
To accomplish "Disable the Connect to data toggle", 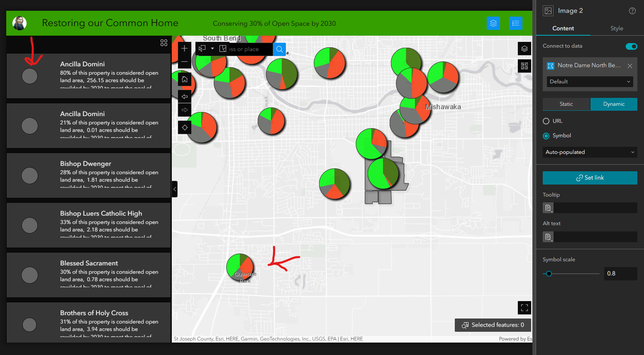I will (x=631, y=46).
